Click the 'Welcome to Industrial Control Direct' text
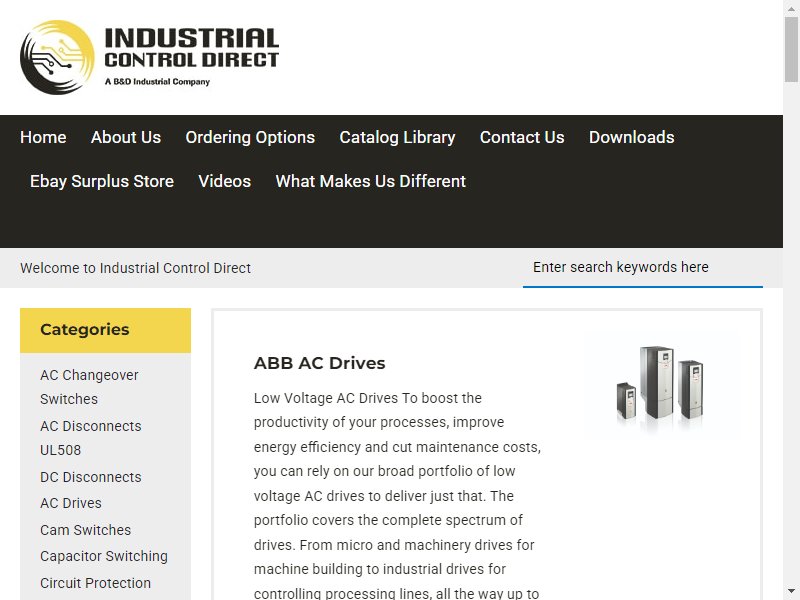800x600 pixels. (135, 268)
